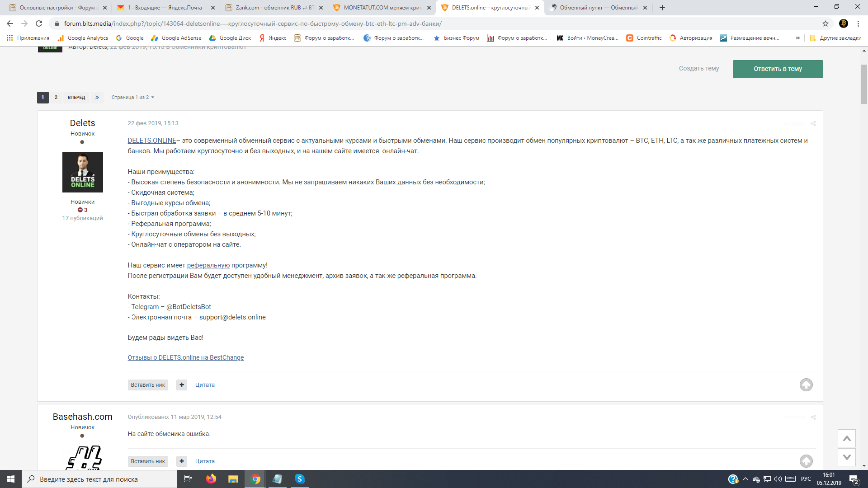Switch to the MONETATUT.COM tab
Image resolution: width=868 pixels, height=488 pixels.
tap(382, 8)
